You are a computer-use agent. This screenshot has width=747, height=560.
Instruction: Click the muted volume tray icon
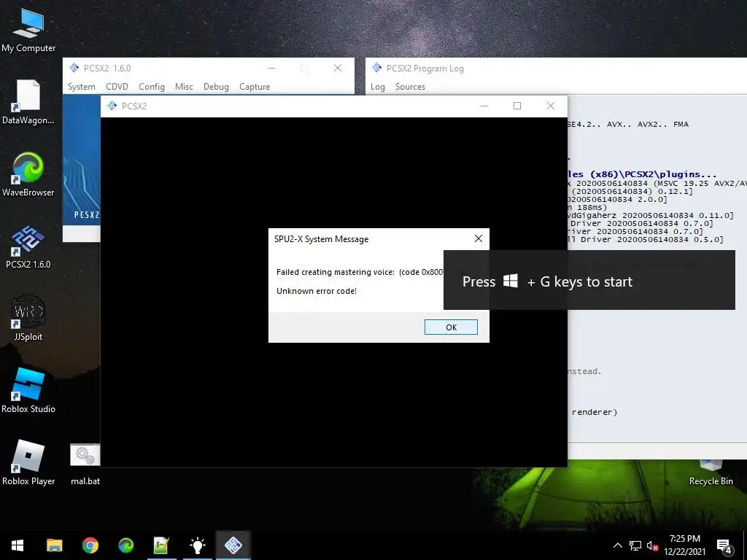[652, 545]
